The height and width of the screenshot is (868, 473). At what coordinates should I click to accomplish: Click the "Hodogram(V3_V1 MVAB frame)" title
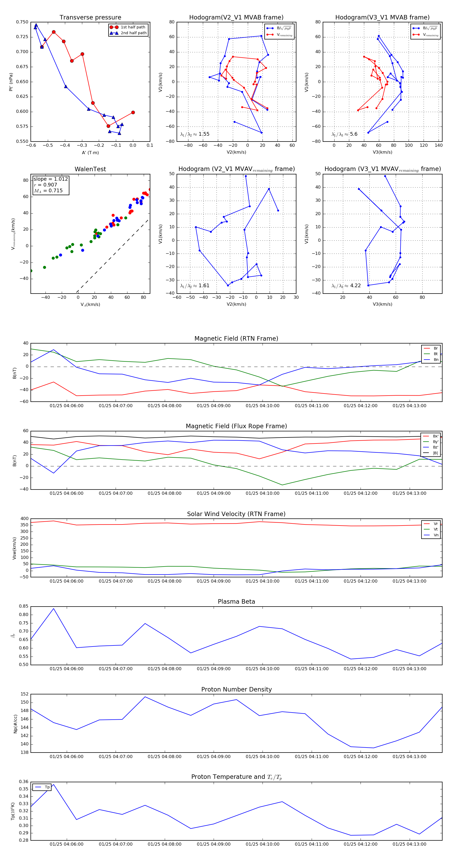pyautogui.click(x=382, y=18)
